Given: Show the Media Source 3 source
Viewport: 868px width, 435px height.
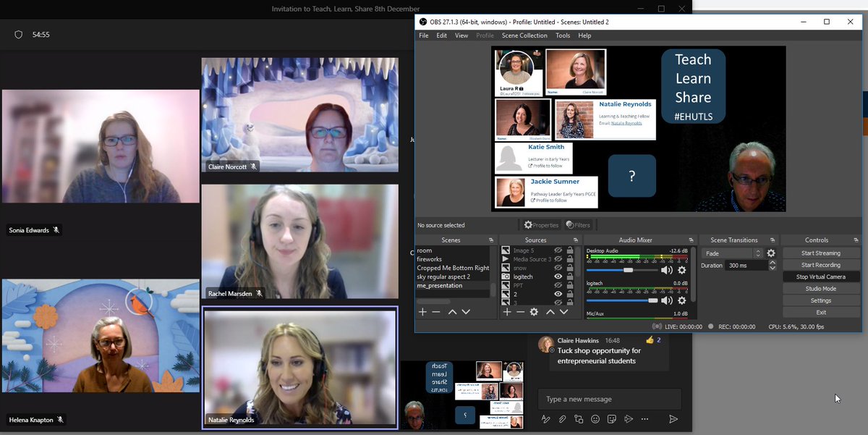Looking at the screenshot, I should click(558, 259).
